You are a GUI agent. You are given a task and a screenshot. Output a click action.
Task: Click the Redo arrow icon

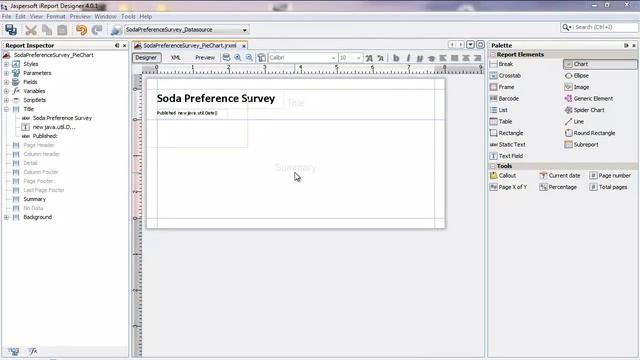[97, 30]
